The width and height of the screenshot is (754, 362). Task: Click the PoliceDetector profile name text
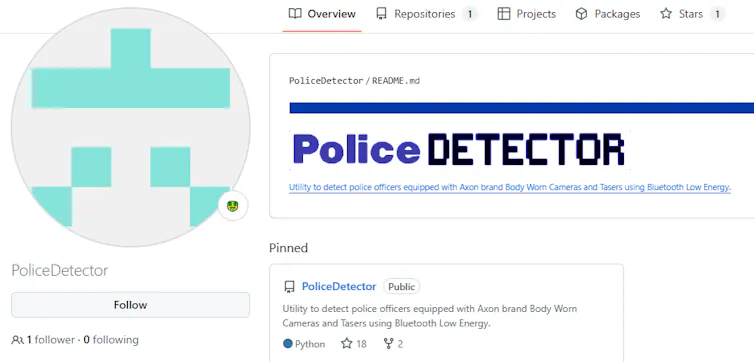(x=60, y=271)
